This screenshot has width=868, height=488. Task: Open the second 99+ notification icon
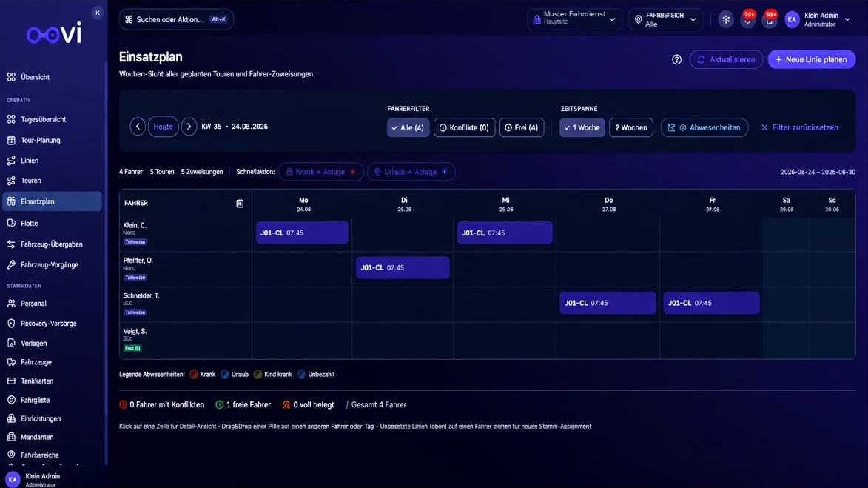770,19
